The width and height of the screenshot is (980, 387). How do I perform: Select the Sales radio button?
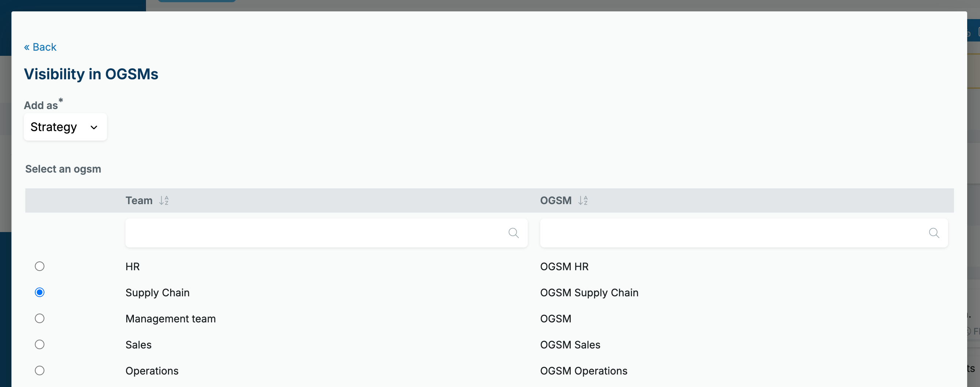tap(40, 344)
